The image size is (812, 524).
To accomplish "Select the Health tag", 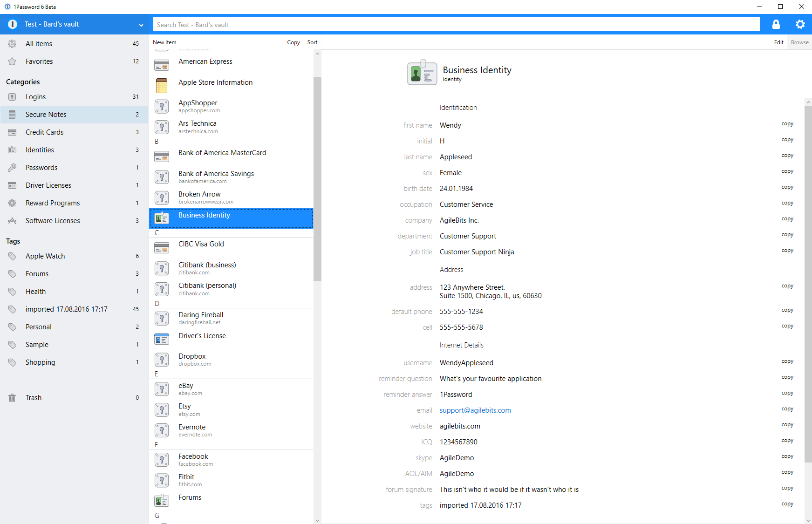I will 75,292.
